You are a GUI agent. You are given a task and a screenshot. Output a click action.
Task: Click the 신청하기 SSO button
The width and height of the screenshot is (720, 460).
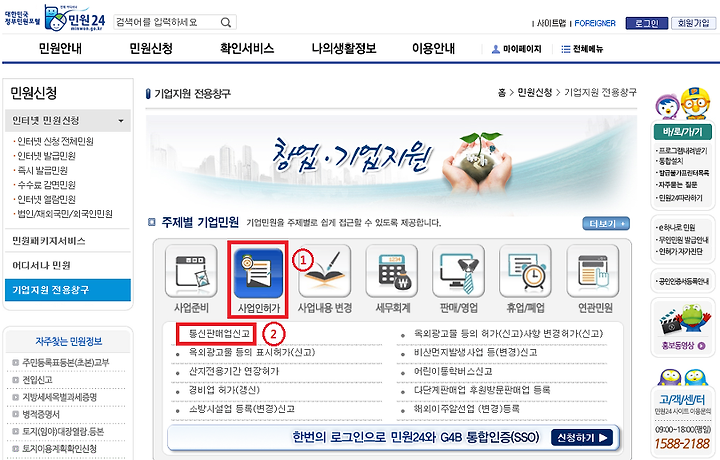[x=582, y=438]
